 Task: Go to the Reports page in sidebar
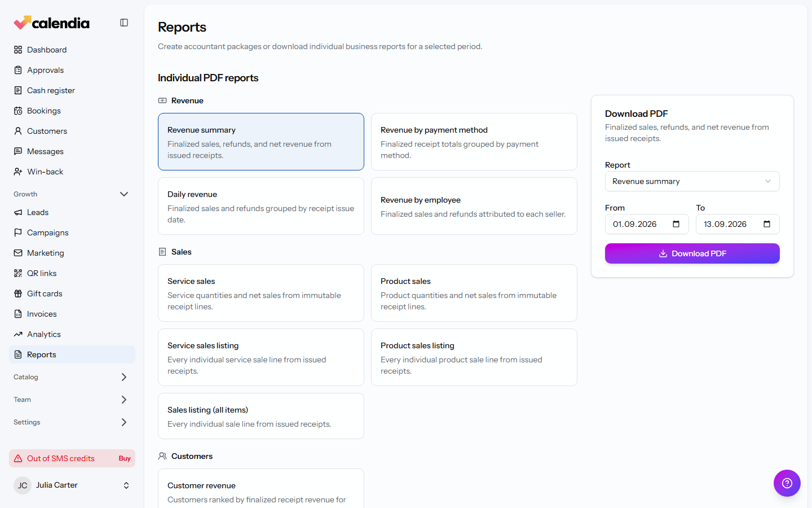coord(72,354)
